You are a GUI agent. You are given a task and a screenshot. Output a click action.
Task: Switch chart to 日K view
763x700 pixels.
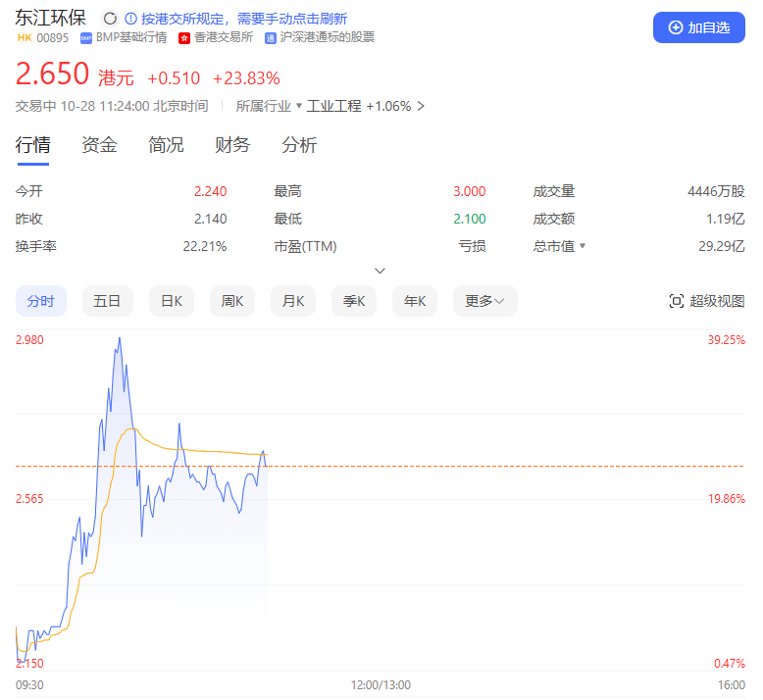click(x=172, y=301)
